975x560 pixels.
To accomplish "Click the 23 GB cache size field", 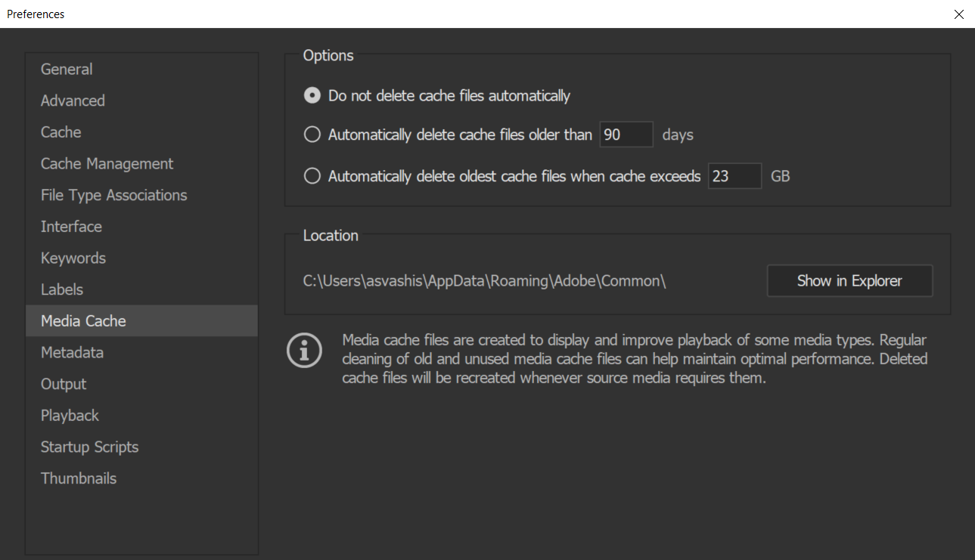I will click(734, 176).
